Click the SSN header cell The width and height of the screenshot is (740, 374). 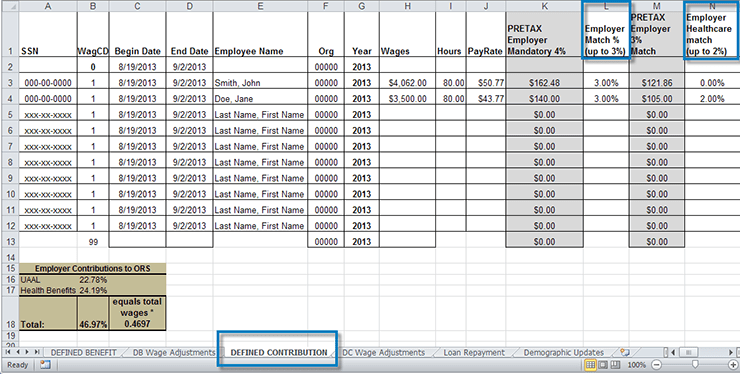tap(48, 34)
